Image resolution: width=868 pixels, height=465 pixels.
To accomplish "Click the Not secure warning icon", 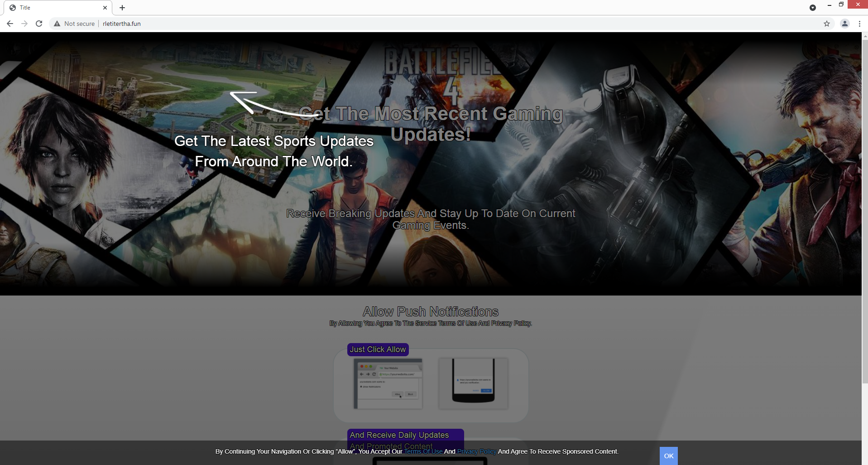I will point(57,24).
